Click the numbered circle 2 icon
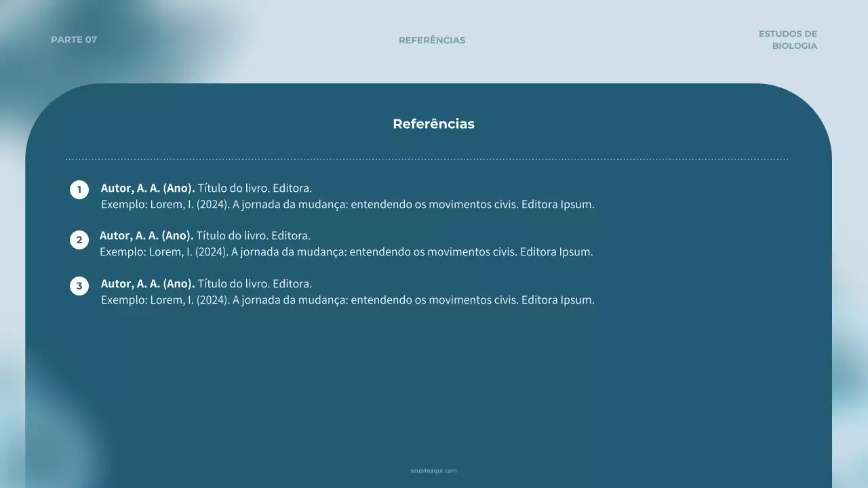The image size is (868, 488). pyautogui.click(x=79, y=239)
